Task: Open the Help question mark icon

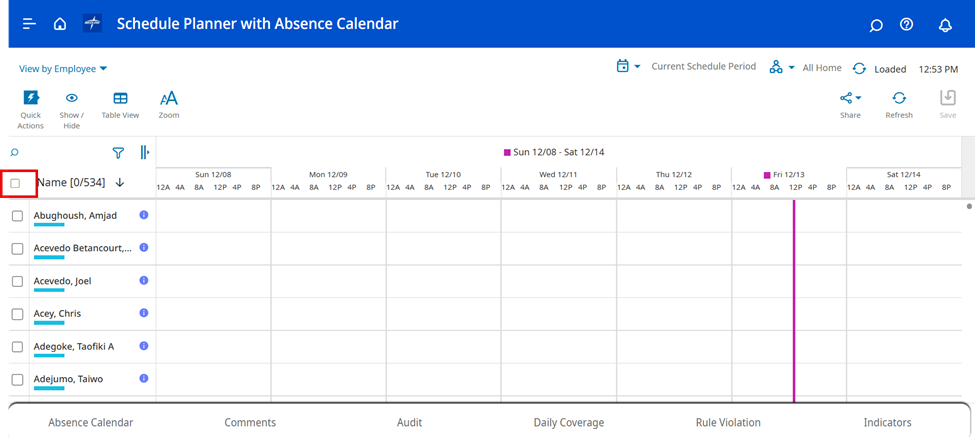Action: click(907, 25)
